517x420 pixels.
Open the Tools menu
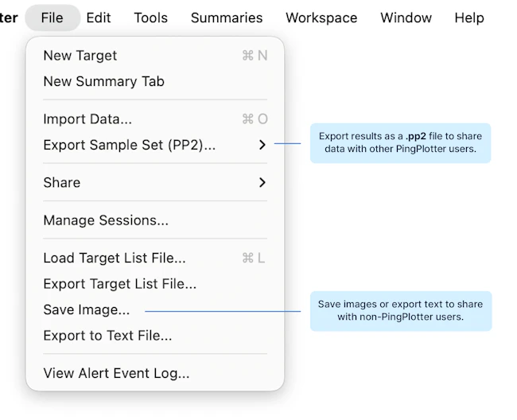pos(150,17)
